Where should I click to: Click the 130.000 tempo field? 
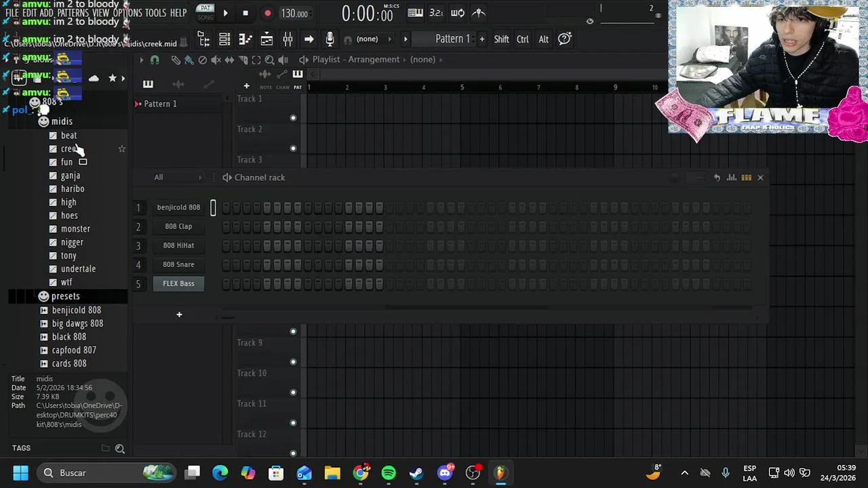294,14
